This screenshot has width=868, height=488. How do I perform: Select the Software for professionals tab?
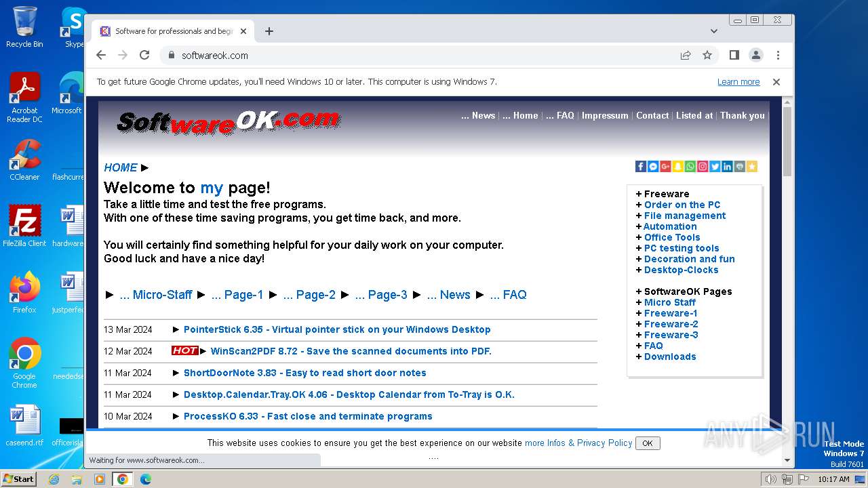point(173,31)
